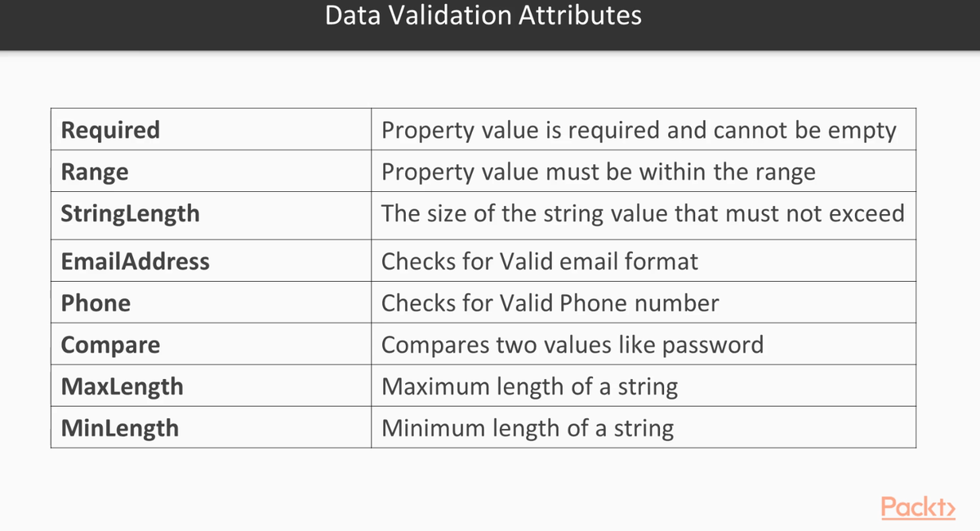Click the description for the Required attribute
Screen dimensions: 980x531
coord(639,130)
